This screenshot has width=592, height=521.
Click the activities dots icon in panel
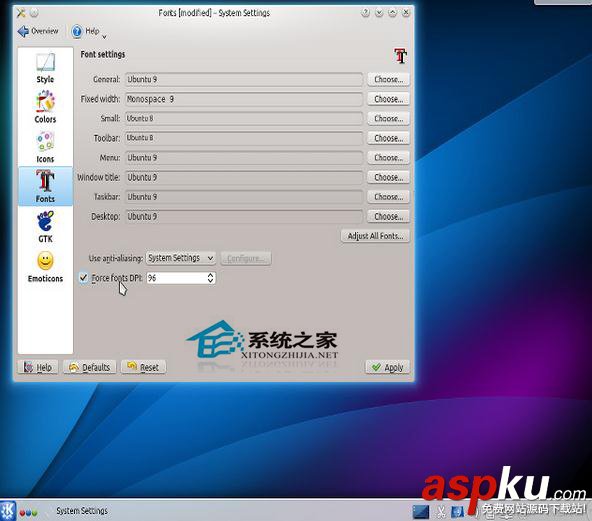28,513
